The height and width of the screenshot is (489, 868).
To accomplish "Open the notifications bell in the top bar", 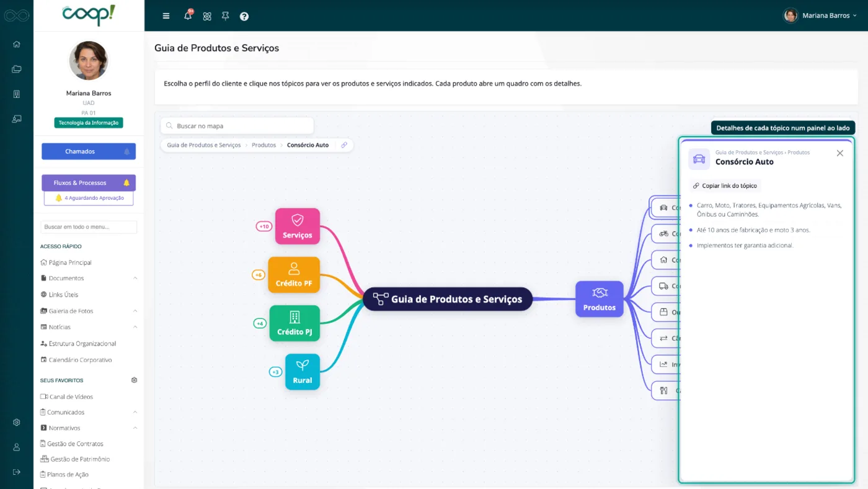I will [x=188, y=16].
